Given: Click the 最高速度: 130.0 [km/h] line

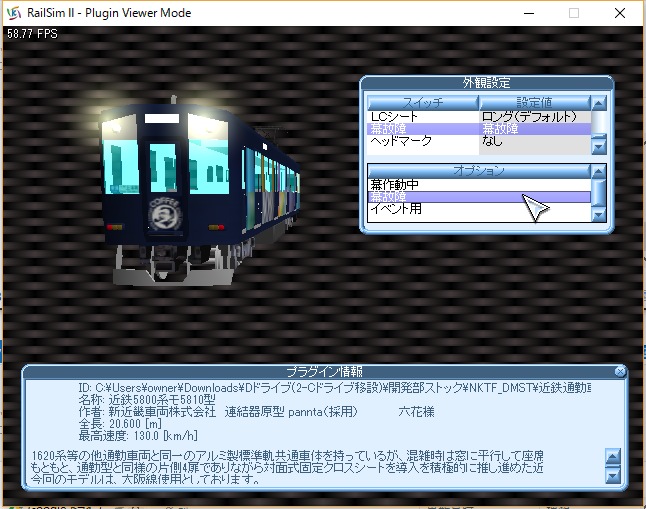Looking at the screenshot, I should click(x=138, y=436).
